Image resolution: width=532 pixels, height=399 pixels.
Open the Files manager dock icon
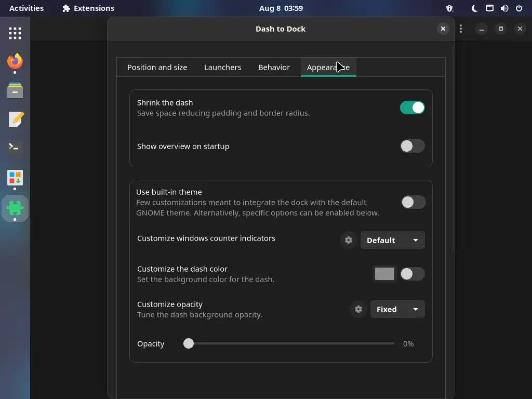coord(15,90)
